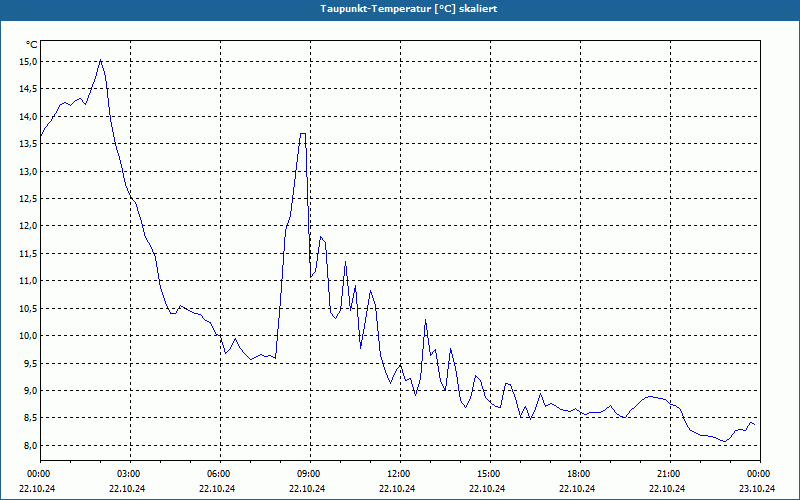This screenshot has height=500, width=800.
Task: Select the 8,5 y-axis label
Action: tap(31, 418)
